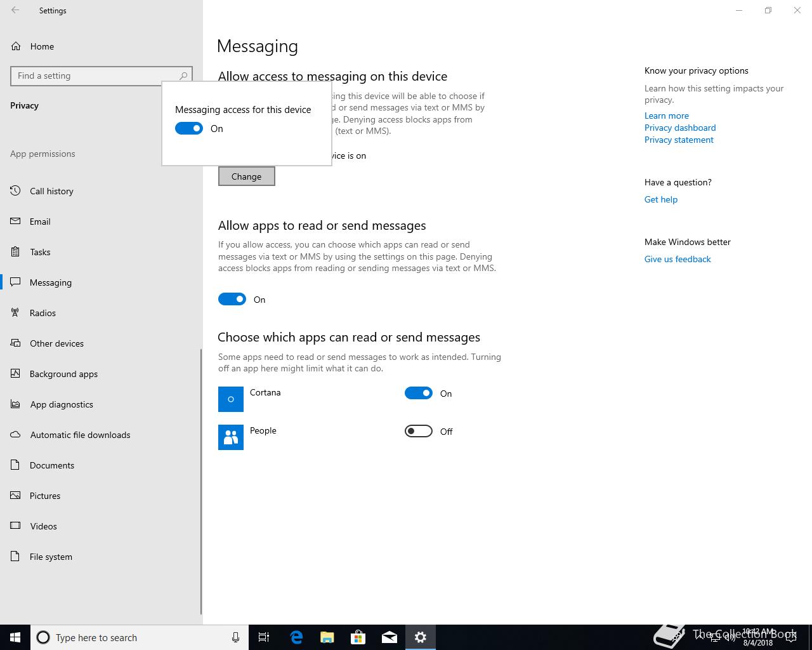This screenshot has height=650, width=812.
Task: Turn on People messaging access
Action: (x=419, y=431)
